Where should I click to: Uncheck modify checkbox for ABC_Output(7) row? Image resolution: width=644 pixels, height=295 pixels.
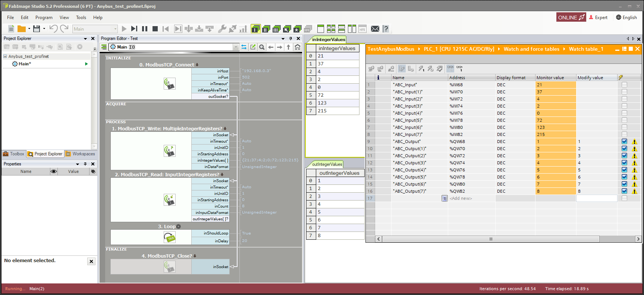click(x=624, y=191)
